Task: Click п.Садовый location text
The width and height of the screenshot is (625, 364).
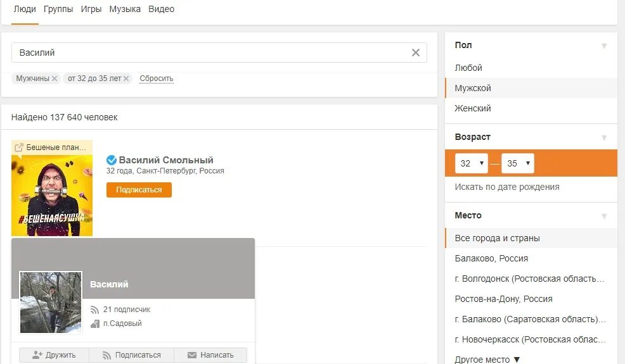Action: (122, 323)
